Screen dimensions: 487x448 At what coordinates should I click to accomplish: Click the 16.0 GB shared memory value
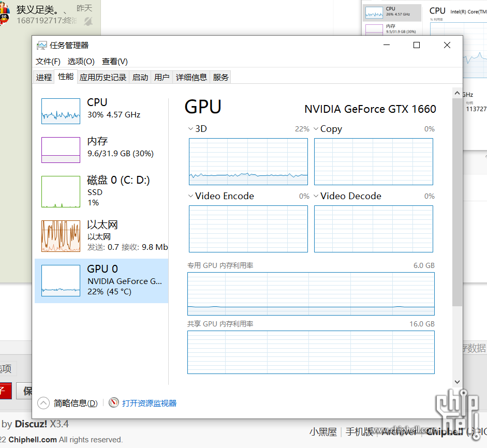pyautogui.click(x=422, y=324)
